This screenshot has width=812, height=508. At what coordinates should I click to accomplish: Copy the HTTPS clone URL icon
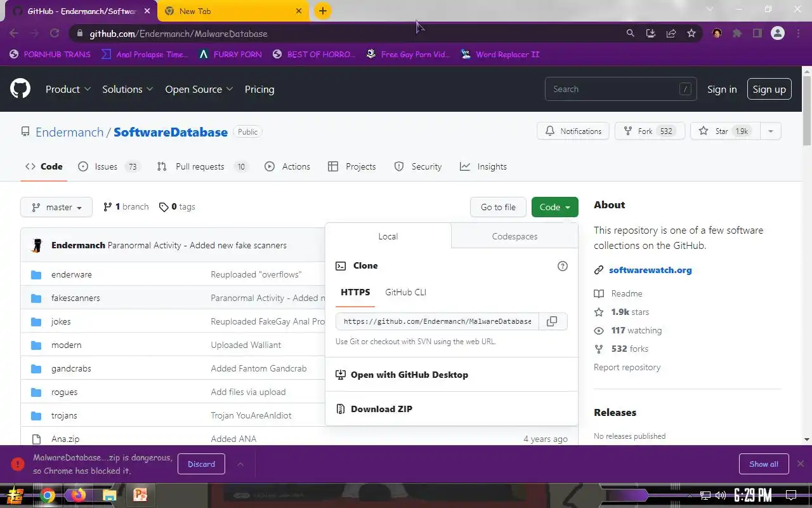(552, 321)
